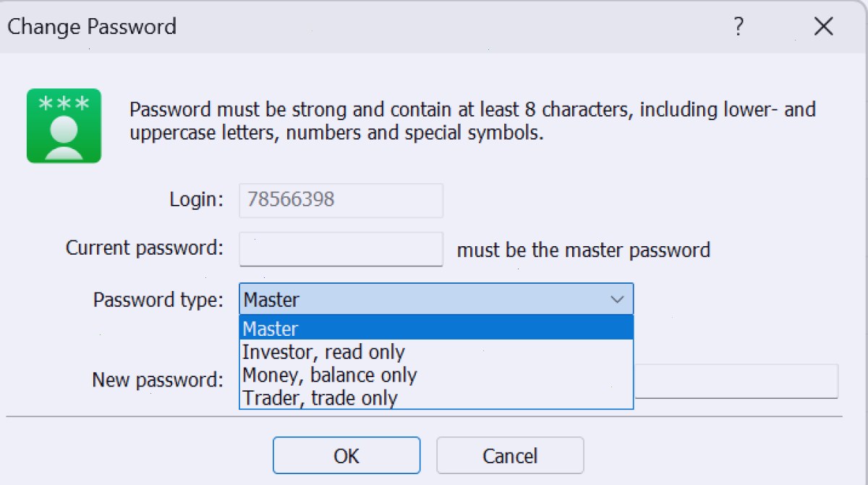Confirm with the OK button
Image resolution: width=868 pixels, height=485 pixels.
tap(346, 455)
